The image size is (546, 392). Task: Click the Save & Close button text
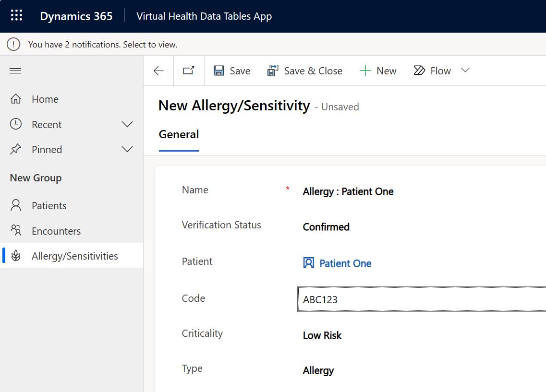pyautogui.click(x=313, y=71)
